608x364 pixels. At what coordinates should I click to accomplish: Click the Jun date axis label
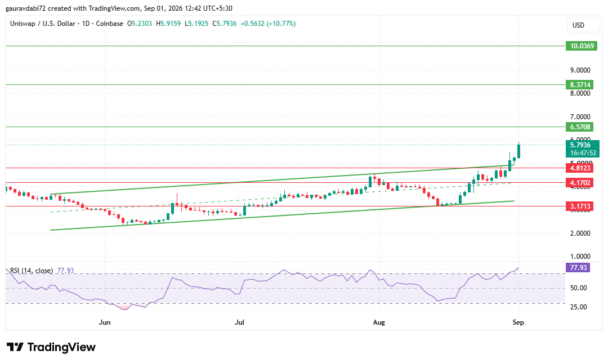(x=105, y=322)
